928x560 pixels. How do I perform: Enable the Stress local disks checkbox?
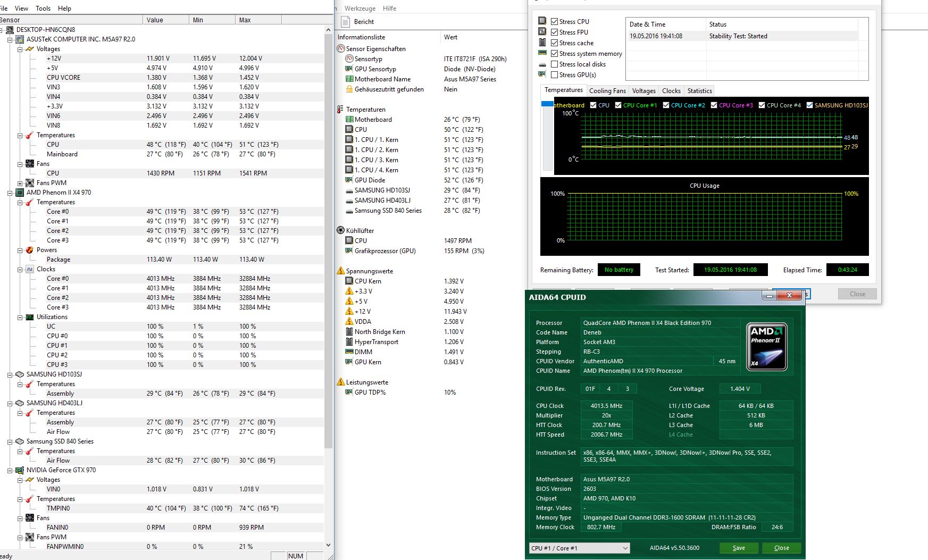tap(555, 64)
